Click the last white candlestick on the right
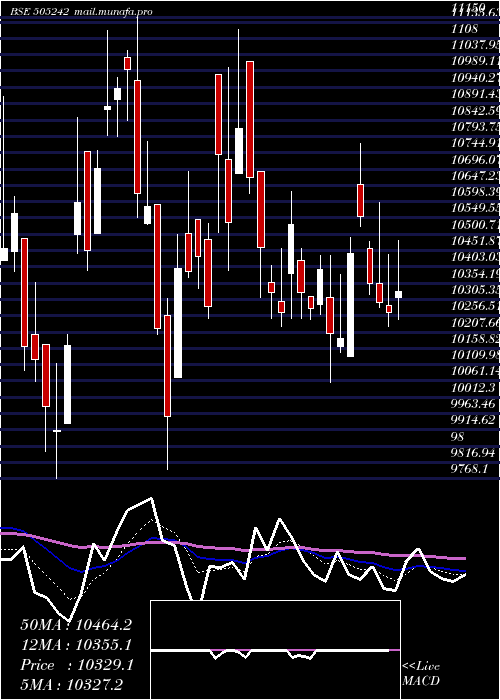The height and width of the screenshot is (700, 500). [398, 294]
